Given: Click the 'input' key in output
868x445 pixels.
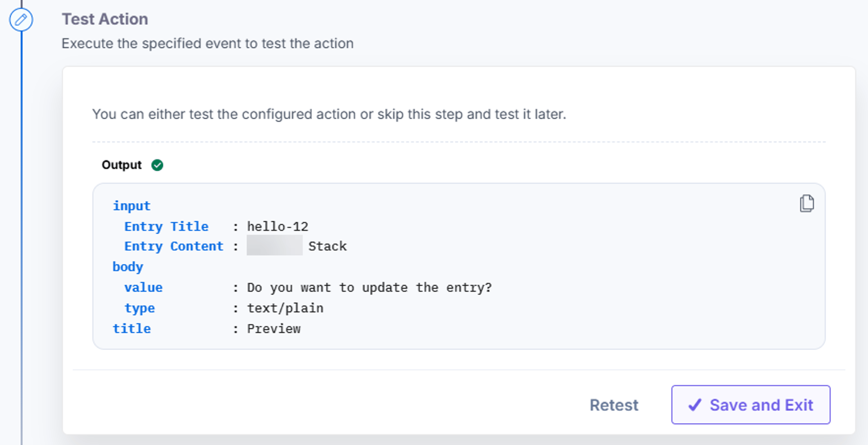Looking at the screenshot, I should (x=131, y=206).
